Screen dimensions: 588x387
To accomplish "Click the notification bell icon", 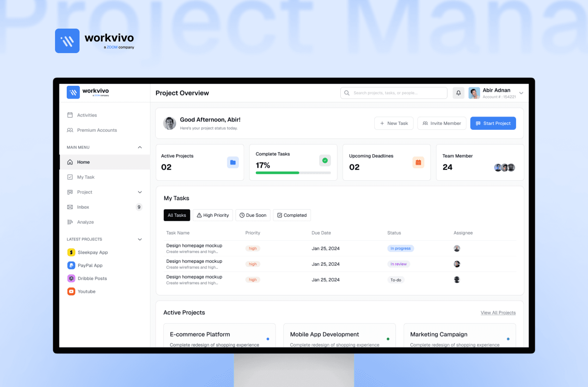I will [x=458, y=93].
